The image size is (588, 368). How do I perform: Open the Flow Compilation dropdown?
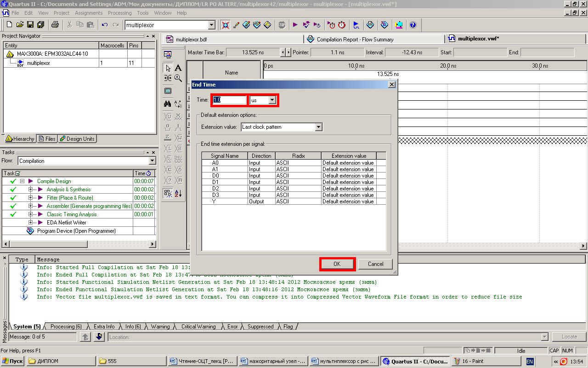pyautogui.click(x=153, y=161)
